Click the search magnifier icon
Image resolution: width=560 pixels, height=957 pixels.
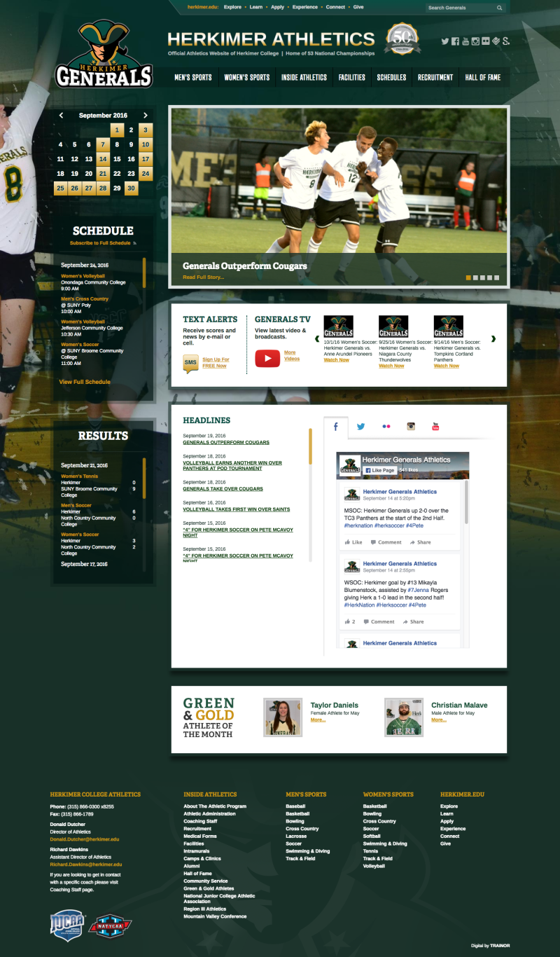500,8
